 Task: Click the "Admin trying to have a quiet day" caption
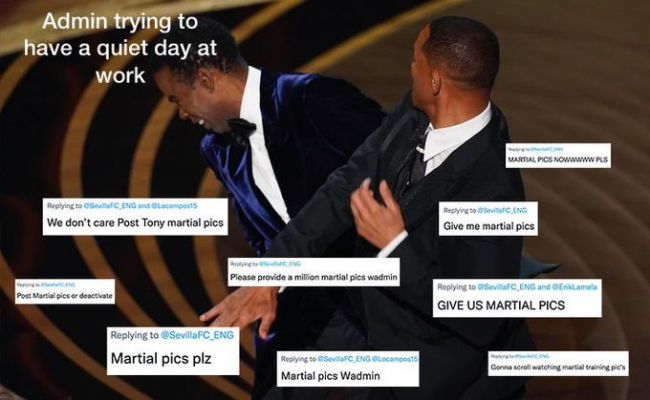click(x=120, y=48)
